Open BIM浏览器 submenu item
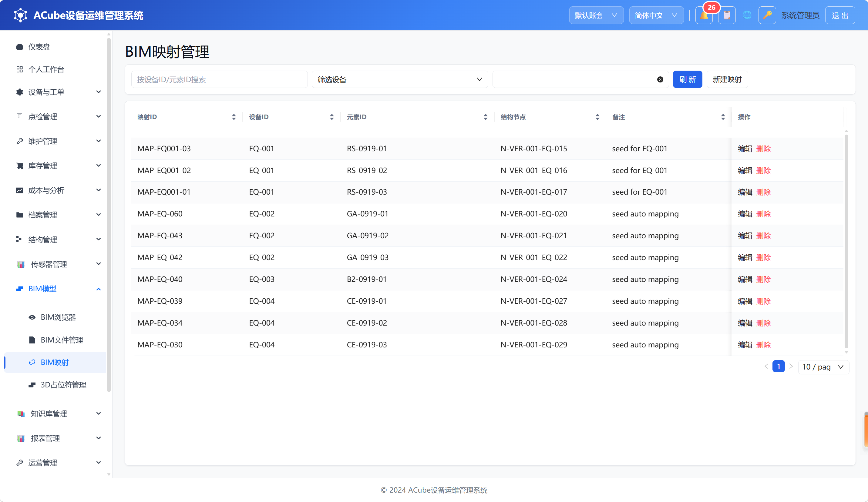Image resolution: width=868 pixels, height=502 pixels. pos(55,317)
